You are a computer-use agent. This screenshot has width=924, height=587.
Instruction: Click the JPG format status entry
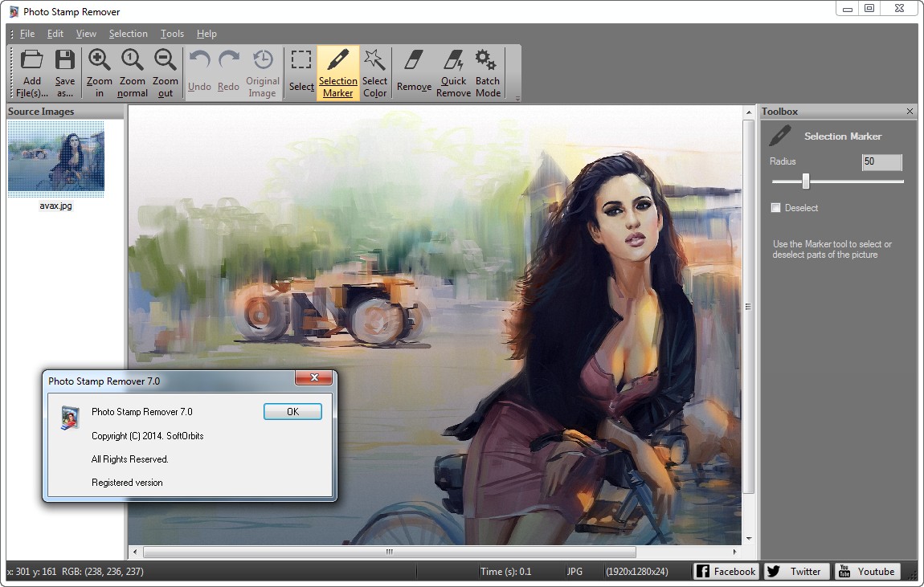click(574, 571)
